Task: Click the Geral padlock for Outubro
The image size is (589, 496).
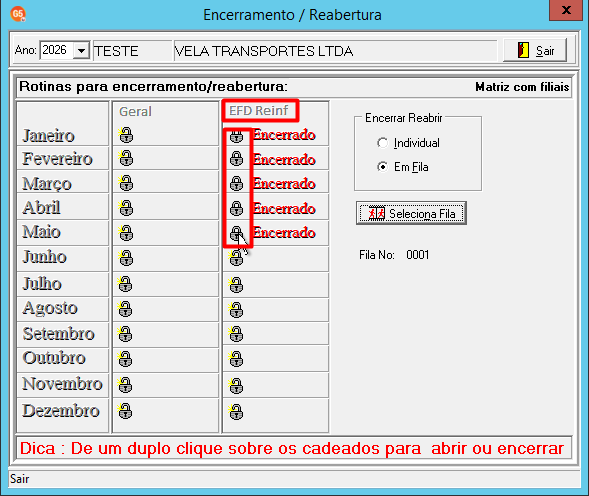Action: coord(125,359)
